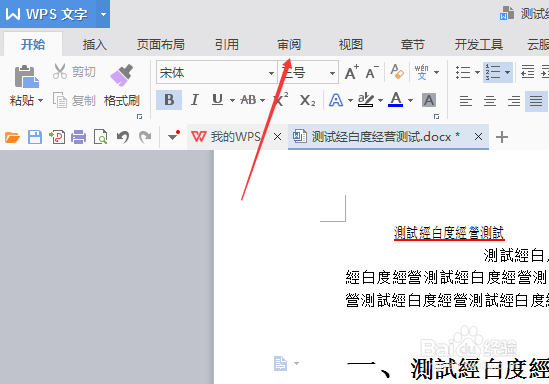The width and height of the screenshot is (549, 384).
Task: Toggle strikethrough AB formatting
Action: (x=248, y=100)
